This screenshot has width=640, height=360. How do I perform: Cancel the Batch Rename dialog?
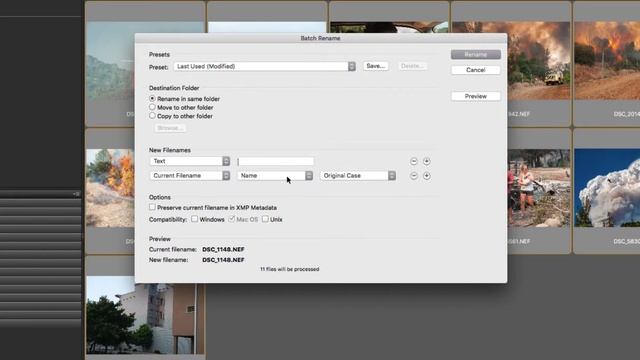coord(476,70)
